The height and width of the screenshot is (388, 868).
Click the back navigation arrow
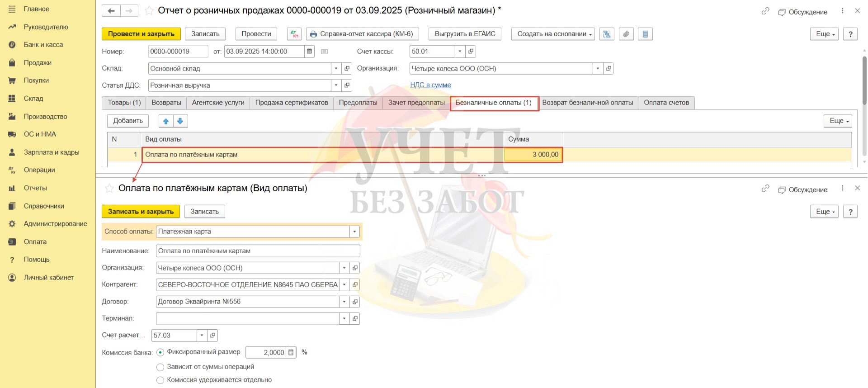coord(111,11)
